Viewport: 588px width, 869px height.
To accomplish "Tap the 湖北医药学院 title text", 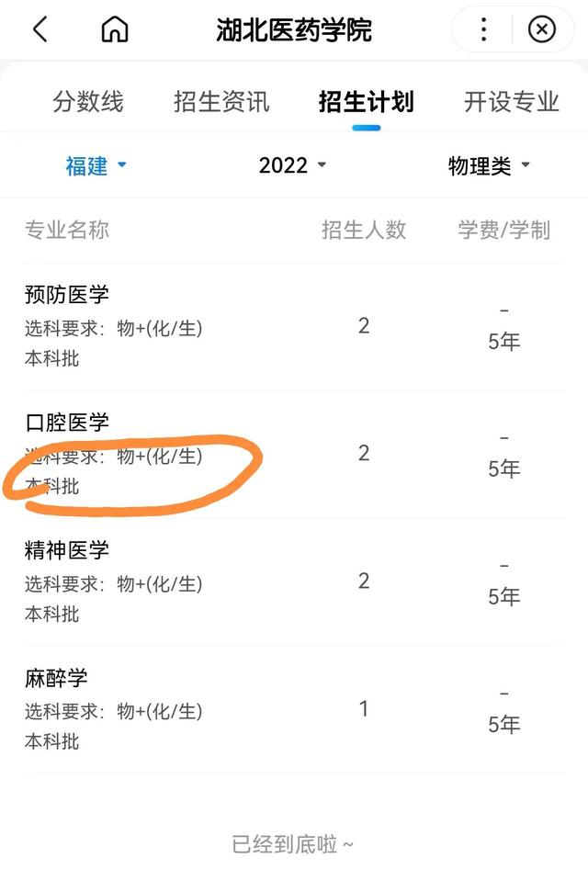I will [x=294, y=28].
